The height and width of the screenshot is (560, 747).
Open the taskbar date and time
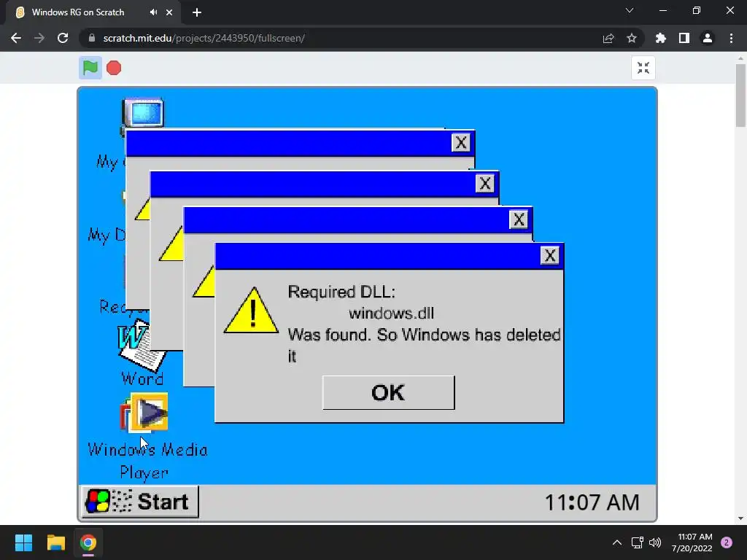tap(692, 542)
